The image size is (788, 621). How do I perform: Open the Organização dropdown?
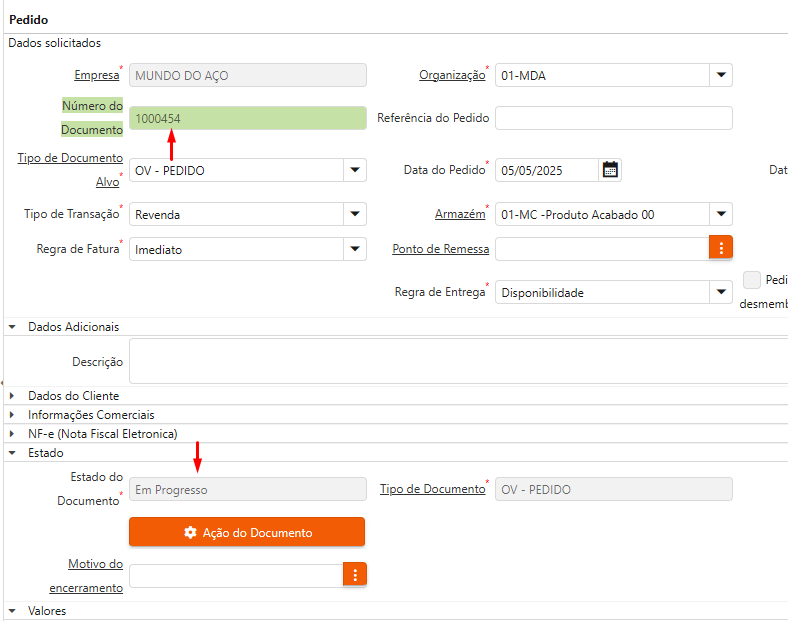click(721, 75)
